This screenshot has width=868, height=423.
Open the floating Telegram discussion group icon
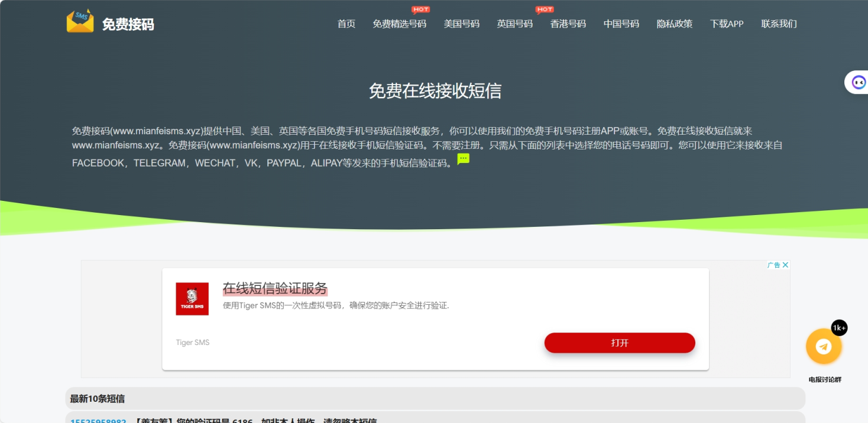[x=823, y=346]
